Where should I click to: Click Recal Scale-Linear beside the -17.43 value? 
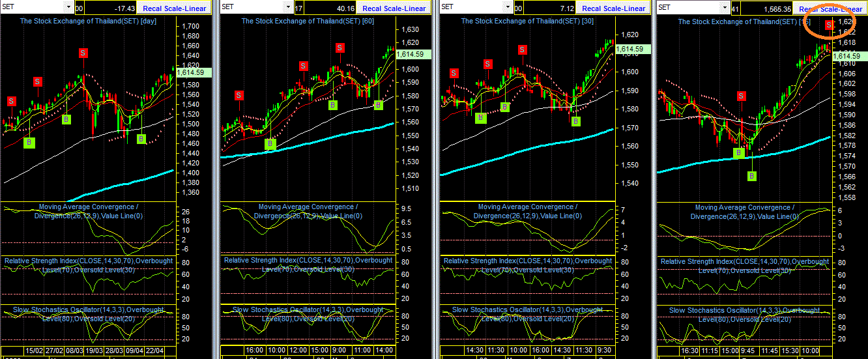175,8
